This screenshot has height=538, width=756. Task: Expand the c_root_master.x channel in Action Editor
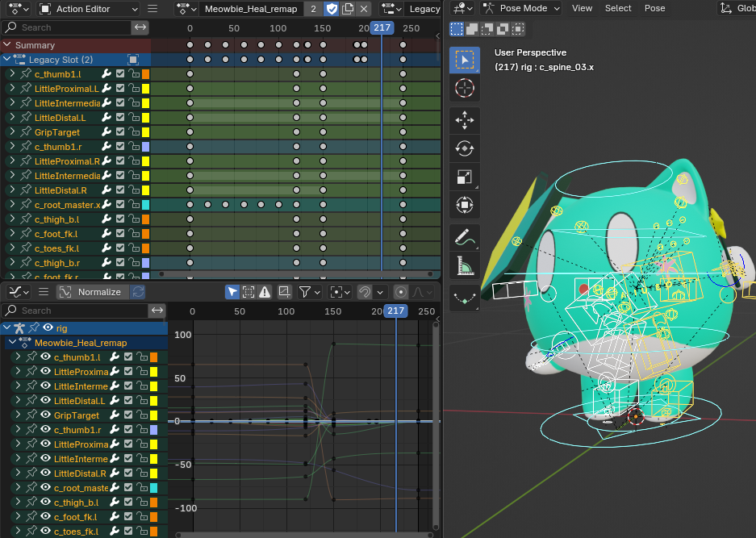click(13, 204)
